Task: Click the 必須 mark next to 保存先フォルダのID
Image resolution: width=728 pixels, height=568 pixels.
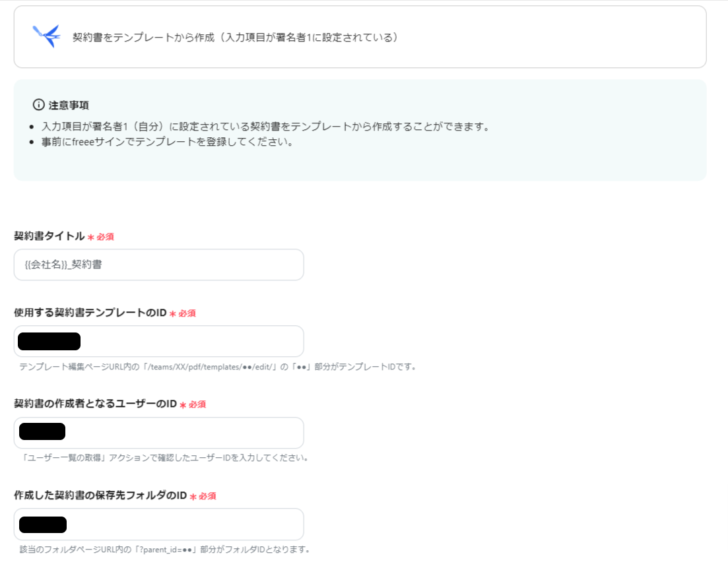Action: 203,496
